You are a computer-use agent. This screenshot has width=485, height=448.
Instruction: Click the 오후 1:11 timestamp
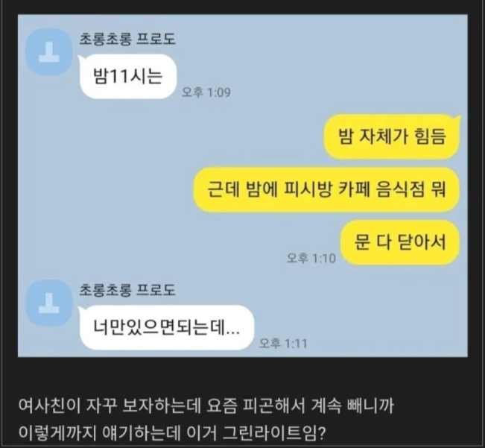pyautogui.click(x=283, y=344)
